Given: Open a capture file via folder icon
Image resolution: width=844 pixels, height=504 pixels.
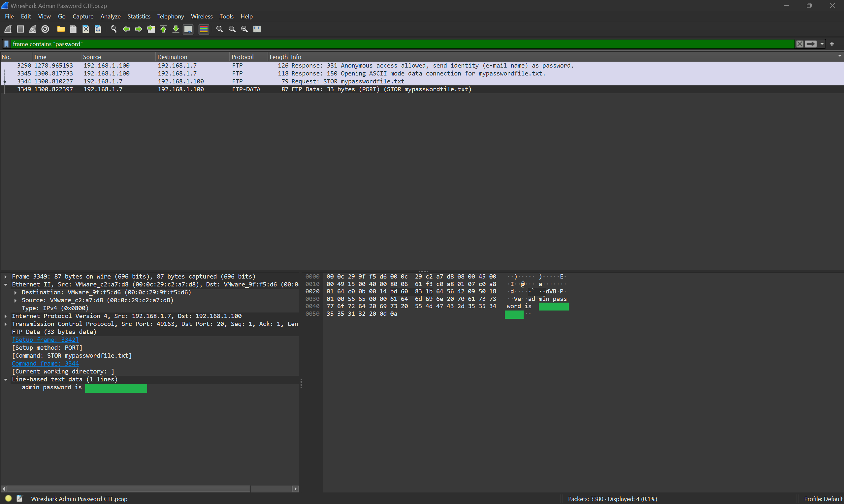Looking at the screenshot, I should pyautogui.click(x=61, y=29).
